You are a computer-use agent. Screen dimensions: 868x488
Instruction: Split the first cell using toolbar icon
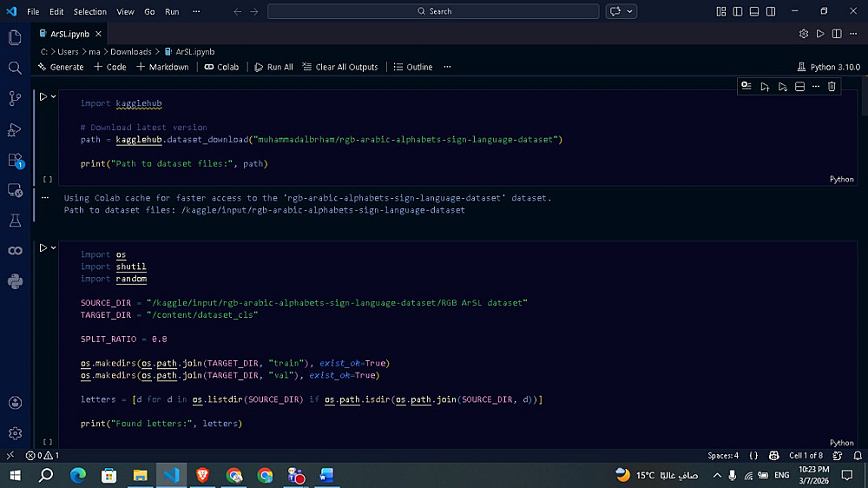point(800,86)
